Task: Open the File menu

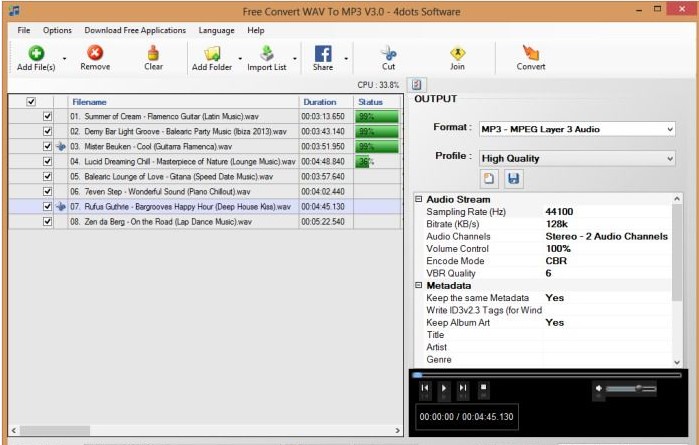Action: click(24, 30)
